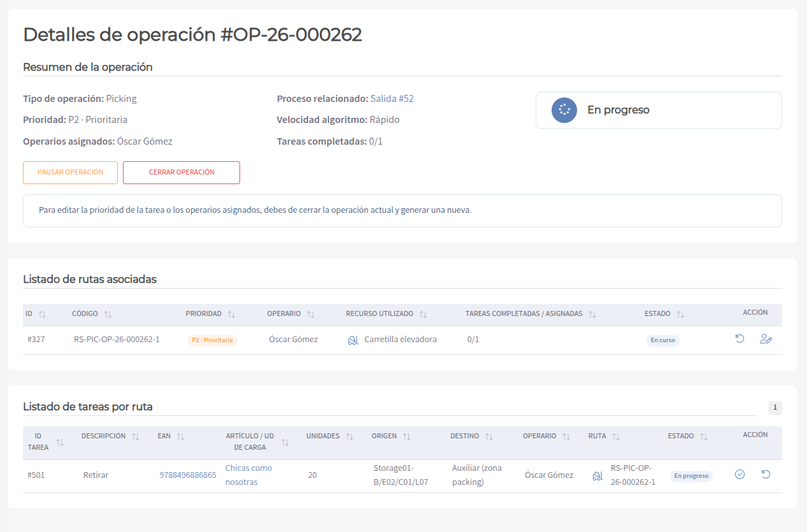Sort tasks by Origen column

(x=406, y=436)
